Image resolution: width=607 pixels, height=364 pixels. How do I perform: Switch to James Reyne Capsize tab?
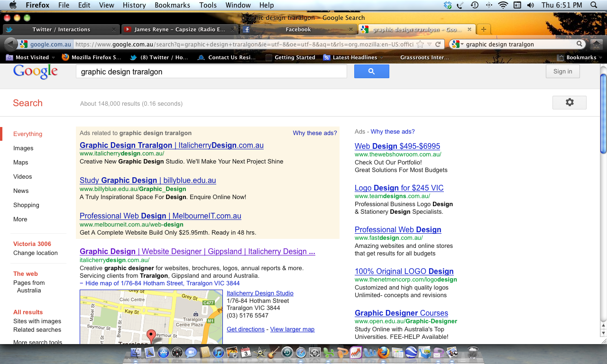[x=180, y=29]
